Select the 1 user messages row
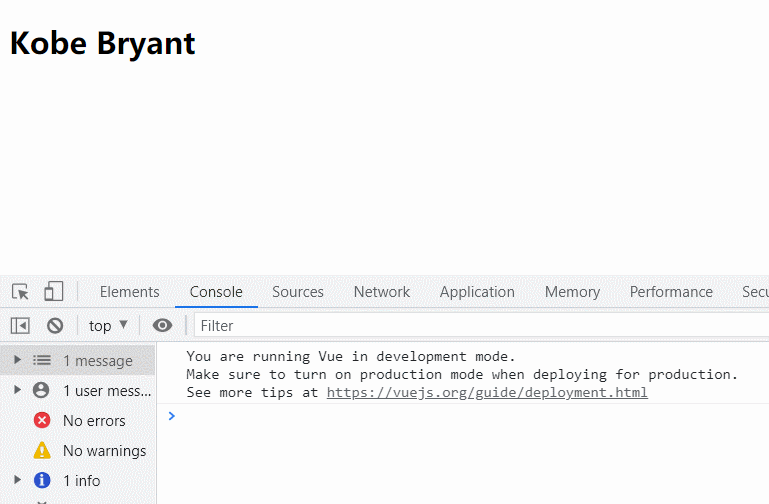 tap(77, 390)
